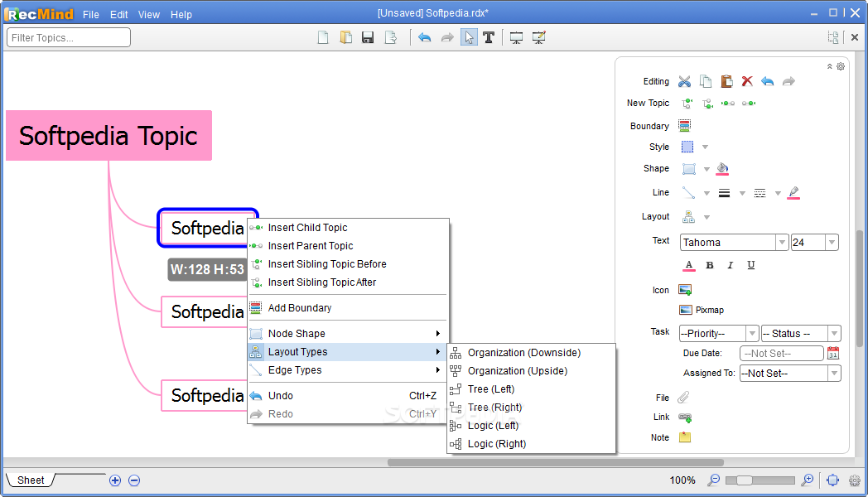Paste using clipboard icon in Editing row
The width and height of the screenshot is (868, 497).
[727, 81]
